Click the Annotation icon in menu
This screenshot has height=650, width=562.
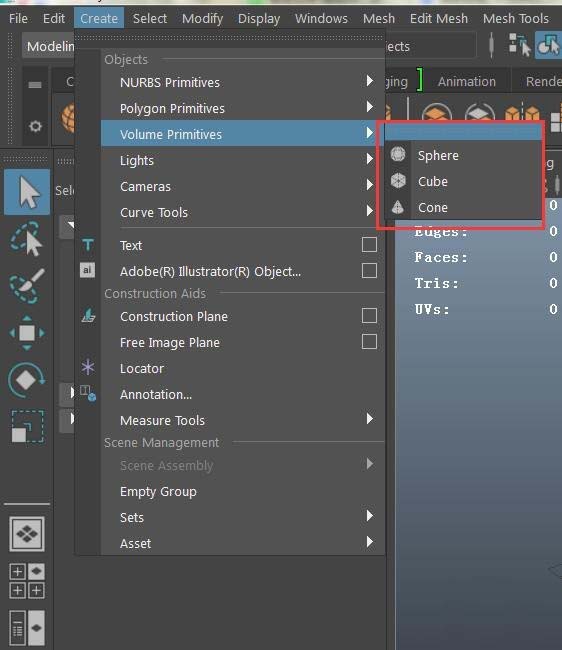click(88, 393)
